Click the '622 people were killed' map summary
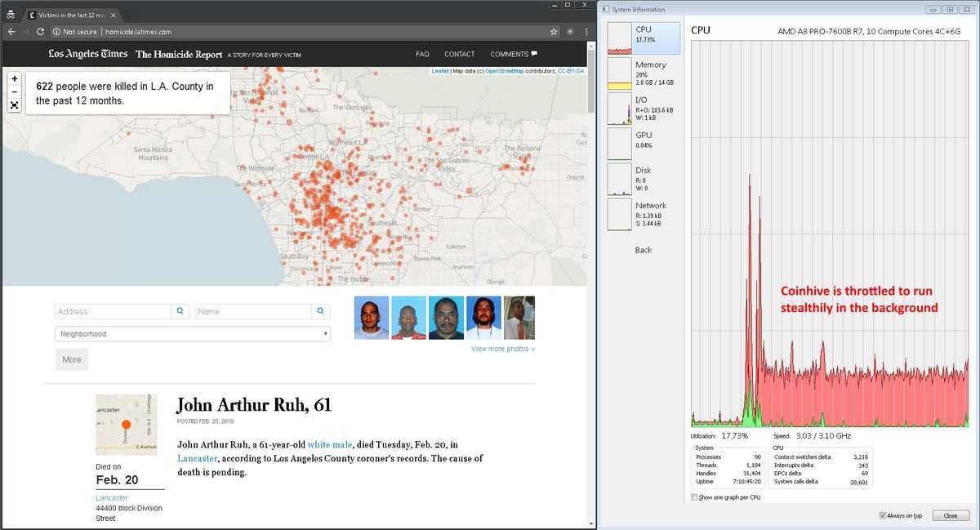This screenshot has height=530, width=980. coord(127,93)
